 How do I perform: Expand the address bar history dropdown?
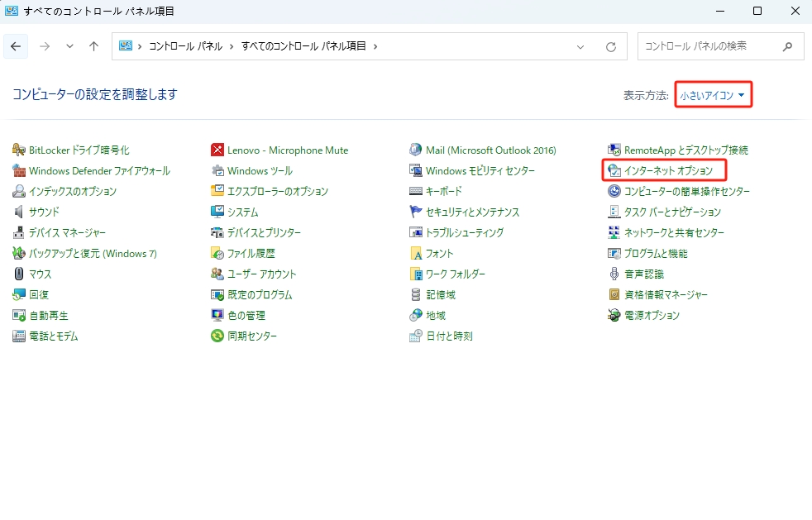580,46
